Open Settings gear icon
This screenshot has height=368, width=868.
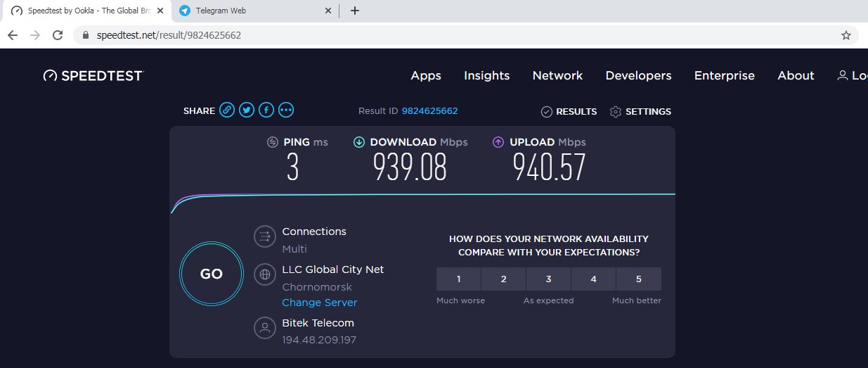click(616, 111)
